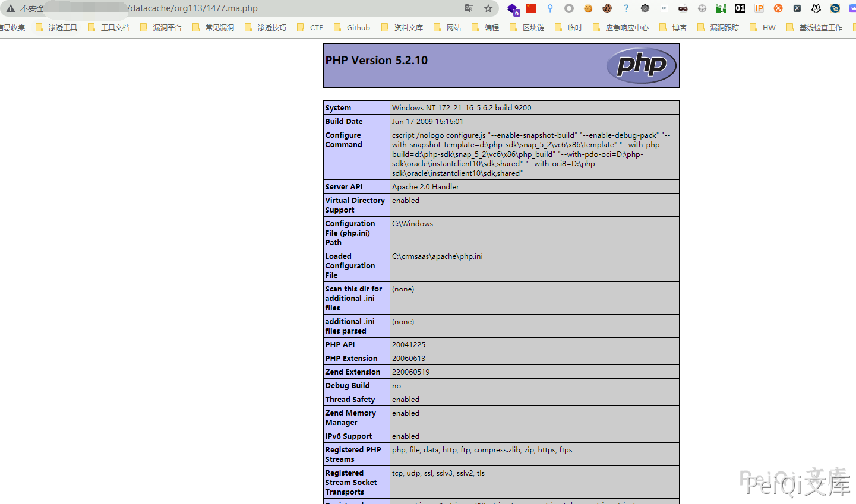Click the 'System' row label

pyautogui.click(x=338, y=107)
